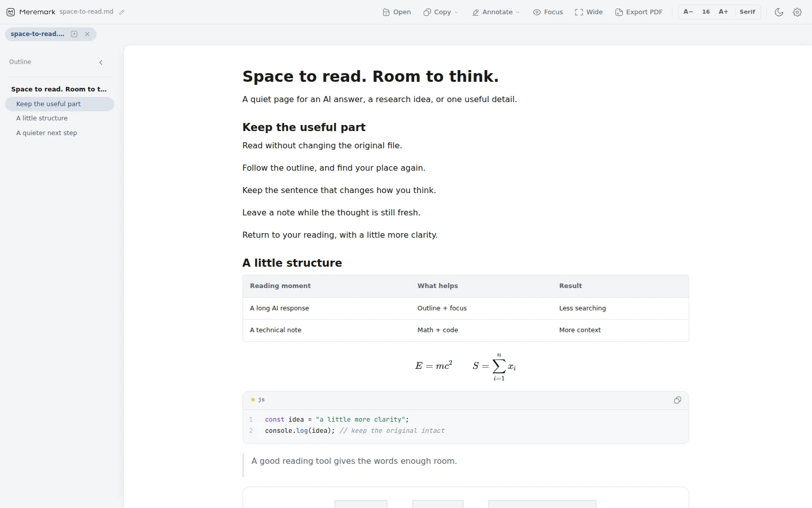Select 'Keep the useful part' in outline

59,104
